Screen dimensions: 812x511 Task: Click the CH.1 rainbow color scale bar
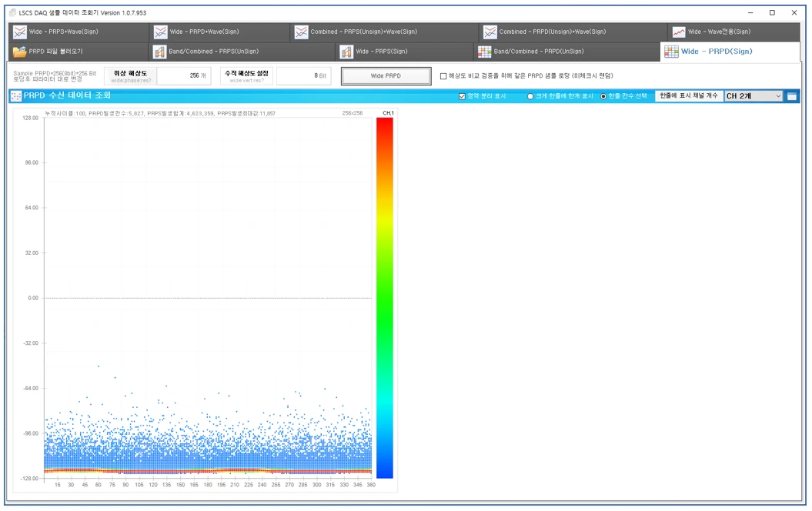point(384,299)
